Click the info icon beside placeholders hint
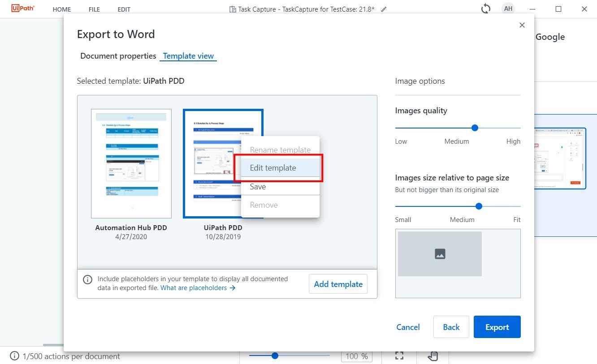This screenshot has width=597, height=364. pyautogui.click(x=88, y=279)
